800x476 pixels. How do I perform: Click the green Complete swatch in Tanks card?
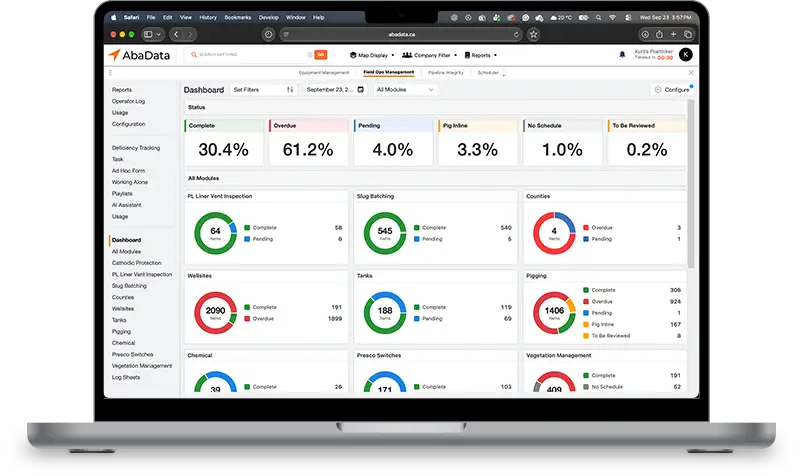[x=417, y=307]
